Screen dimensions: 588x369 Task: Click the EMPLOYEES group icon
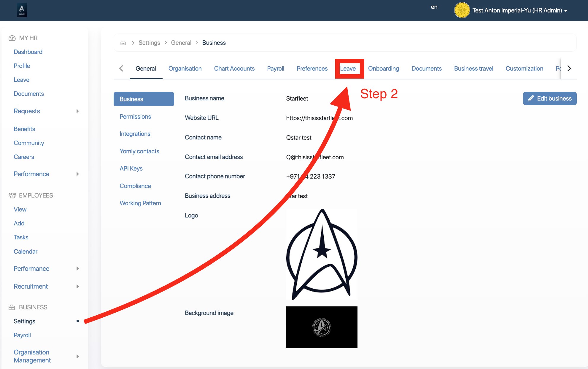[12, 195]
